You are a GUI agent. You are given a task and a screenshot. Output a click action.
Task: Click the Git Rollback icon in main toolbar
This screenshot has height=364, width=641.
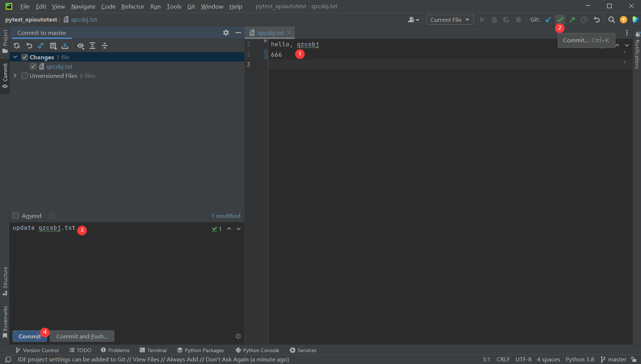click(x=596, y=20)
